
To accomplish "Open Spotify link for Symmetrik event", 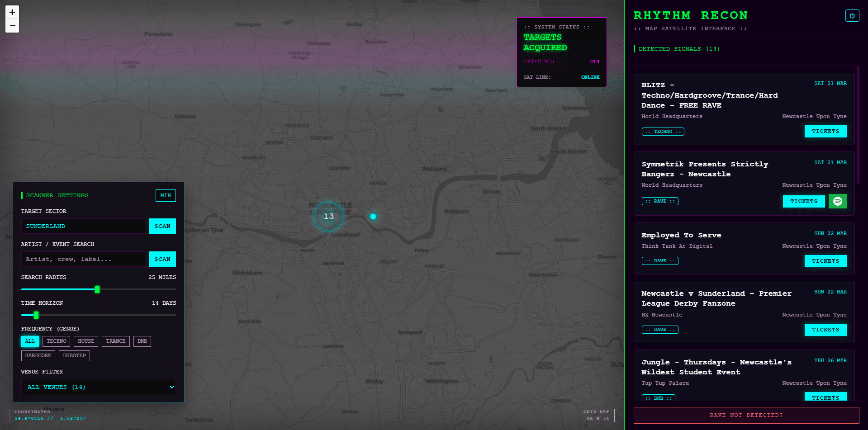I will [838, 201].
